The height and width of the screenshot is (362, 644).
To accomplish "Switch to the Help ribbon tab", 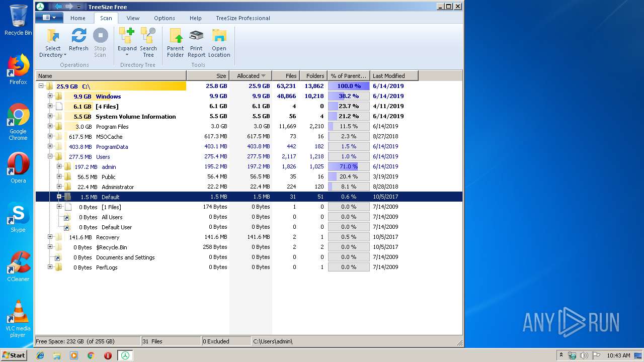I will point(196,18).
